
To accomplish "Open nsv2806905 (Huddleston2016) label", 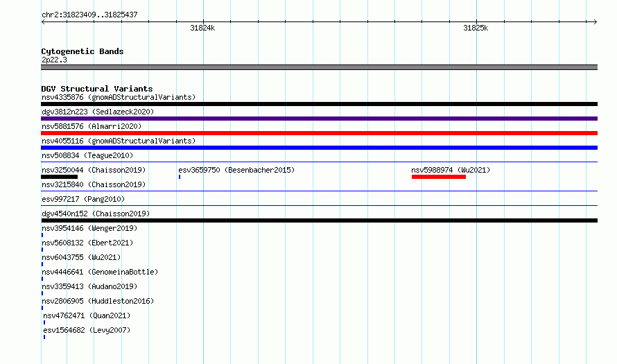I will 98,301.
